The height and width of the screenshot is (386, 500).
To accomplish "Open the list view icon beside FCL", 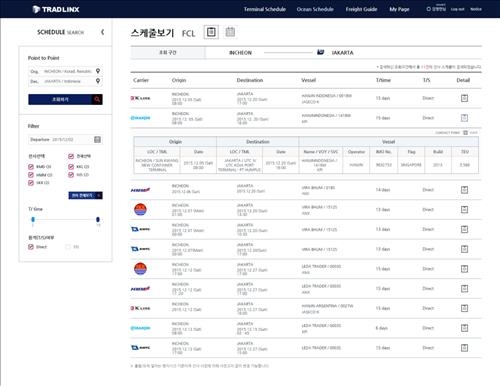I will click(x=211, y=32).
